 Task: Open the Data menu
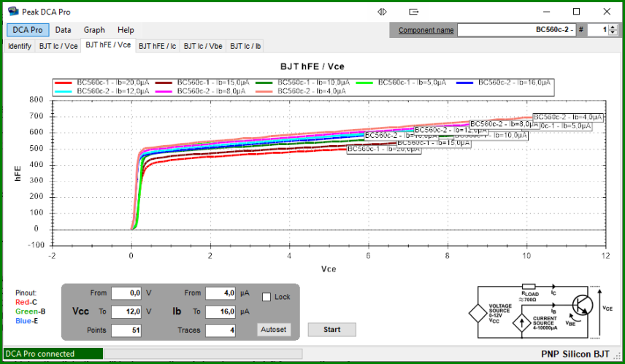click(63, 30)
